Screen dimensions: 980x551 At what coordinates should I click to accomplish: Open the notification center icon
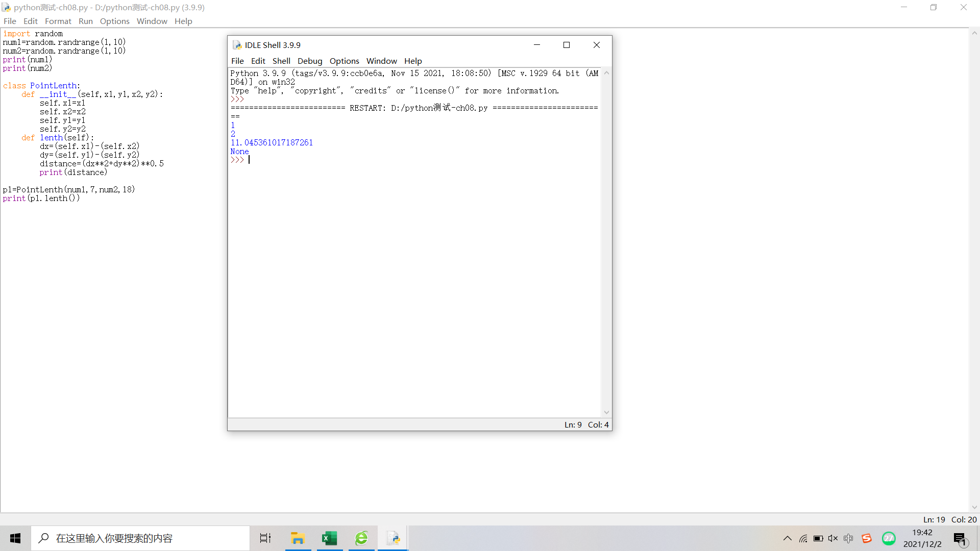tap(960, 539)
